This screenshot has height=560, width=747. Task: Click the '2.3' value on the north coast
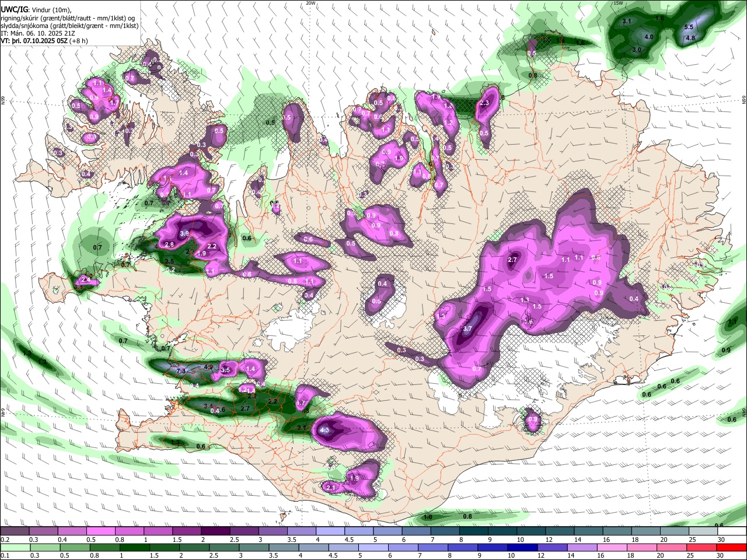tap(484, 103)
